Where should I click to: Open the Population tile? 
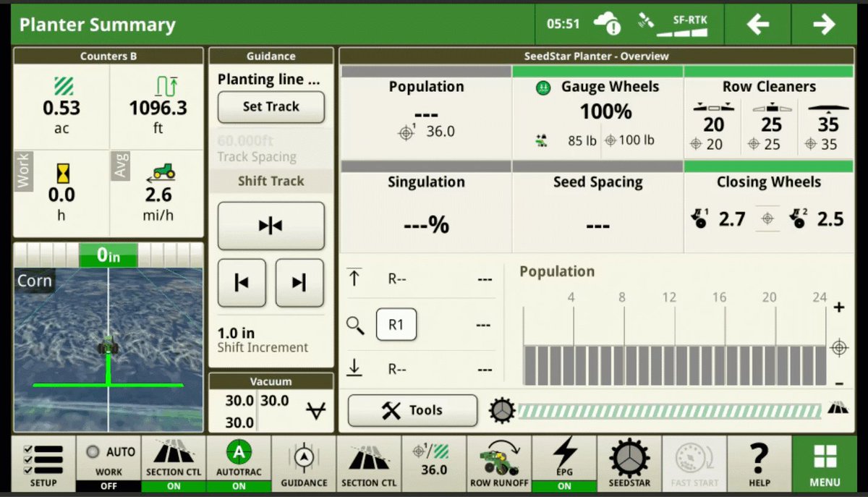coord(426,112)
